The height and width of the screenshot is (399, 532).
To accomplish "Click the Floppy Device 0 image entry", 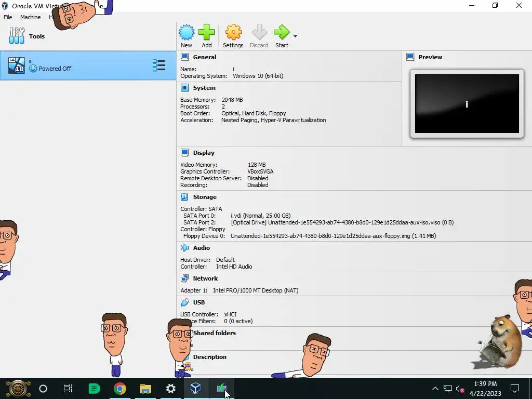I will click(x=333, y=236).
